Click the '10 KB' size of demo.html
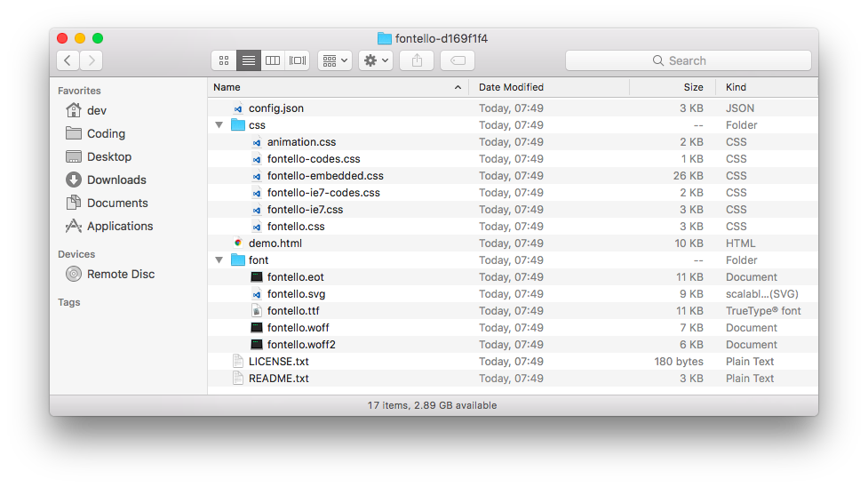This screenshot has height=487, width=868. click(689, 244)
